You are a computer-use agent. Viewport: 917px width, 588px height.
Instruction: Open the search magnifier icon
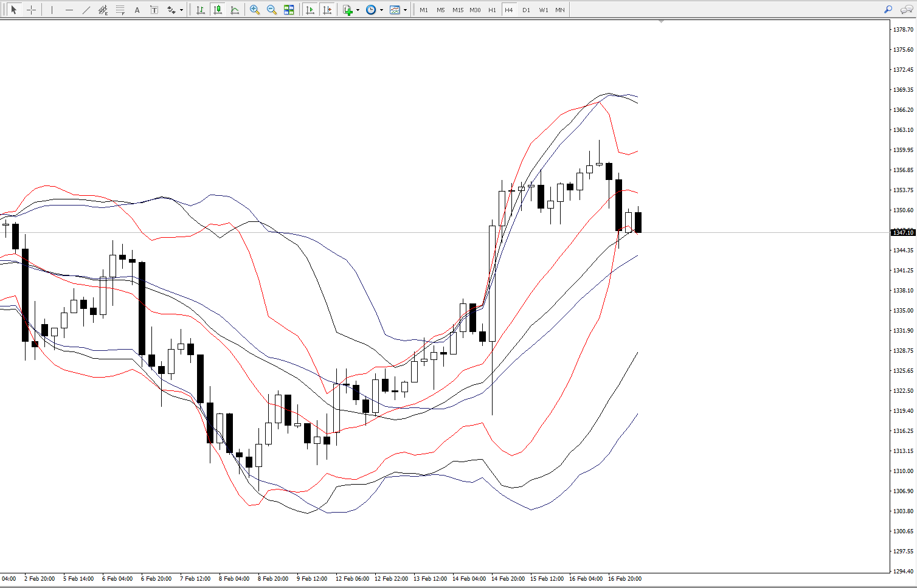click(x=888, y=10)
